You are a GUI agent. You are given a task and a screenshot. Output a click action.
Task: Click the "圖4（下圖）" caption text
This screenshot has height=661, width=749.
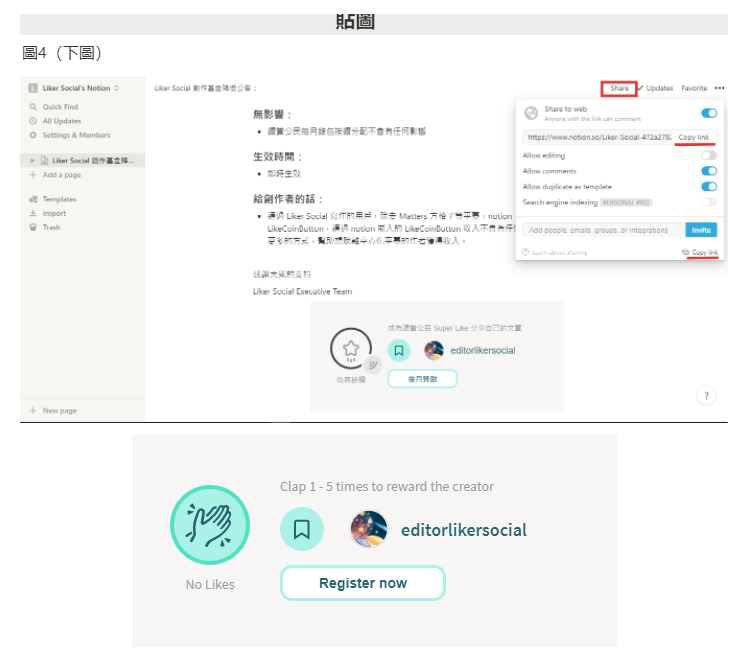pos(63,53)
